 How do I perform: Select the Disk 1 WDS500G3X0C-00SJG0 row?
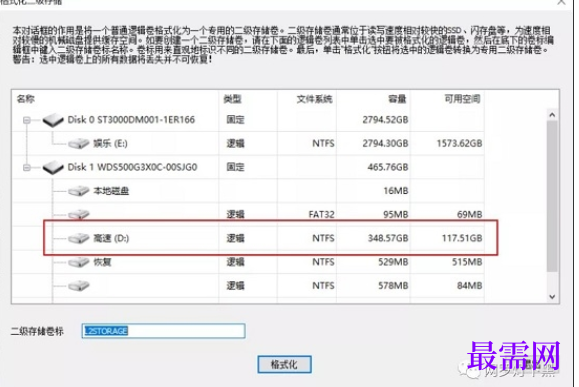(x=248, y=167)
